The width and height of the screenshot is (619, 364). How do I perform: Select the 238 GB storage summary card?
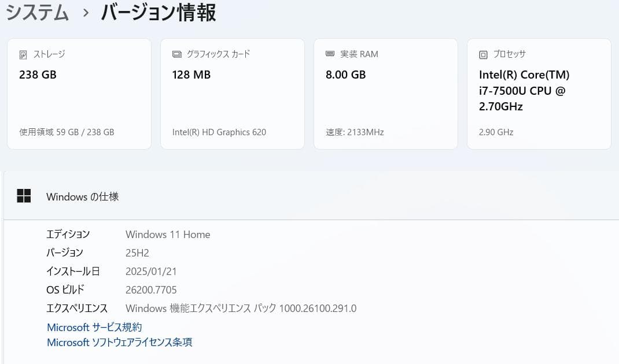[x=79, y=92]
